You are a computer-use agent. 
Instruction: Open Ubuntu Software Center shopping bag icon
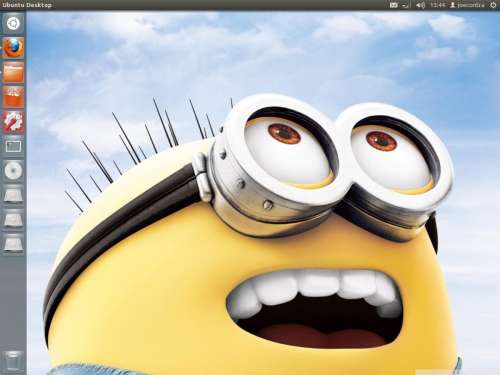pos(13,97)
